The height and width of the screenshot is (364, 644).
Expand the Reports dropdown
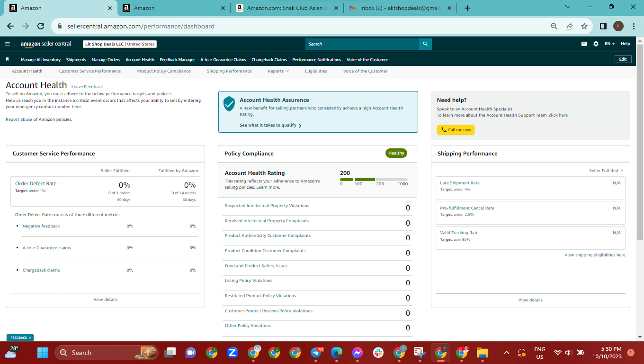tap(278, 71)
